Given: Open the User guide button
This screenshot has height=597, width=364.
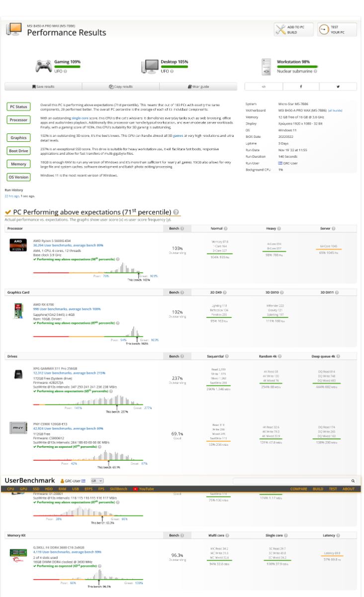Looking at the screenshot, I should [x=198, y=87].
